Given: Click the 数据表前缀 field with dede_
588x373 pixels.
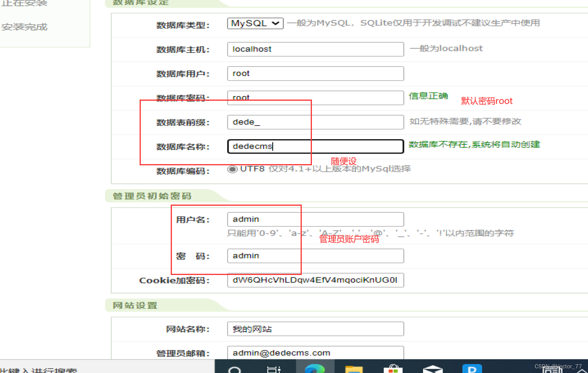Looking at the screenshot, I should 315,122.
